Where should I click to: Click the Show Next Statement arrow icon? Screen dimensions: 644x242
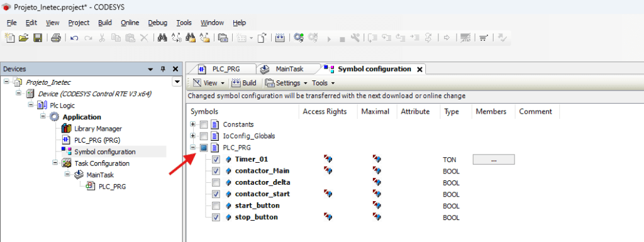[447, 38]
